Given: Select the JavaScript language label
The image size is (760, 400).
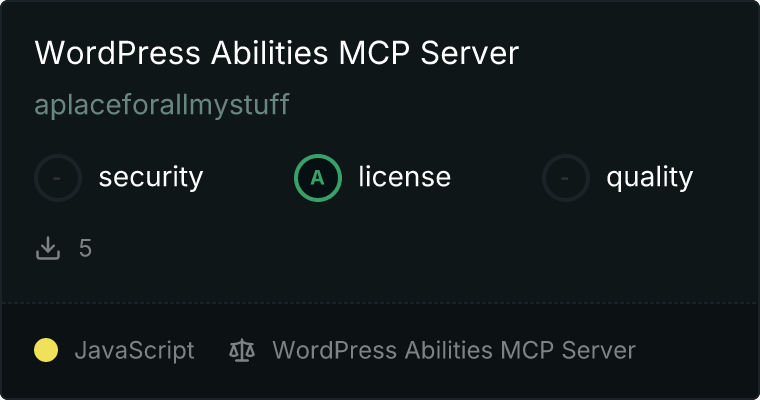Looking at the screenshot, I should pos(135,351).
